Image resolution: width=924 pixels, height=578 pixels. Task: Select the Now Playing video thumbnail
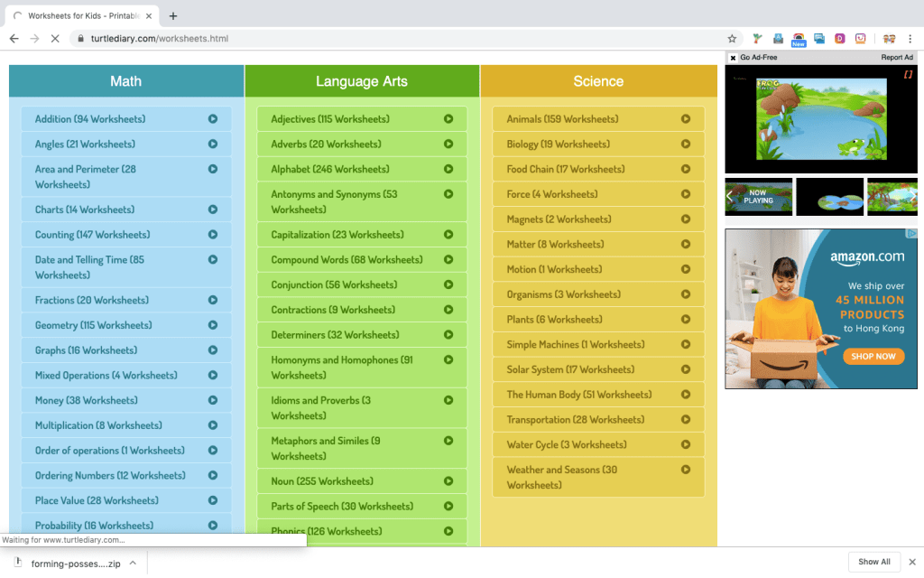[758, 197]
